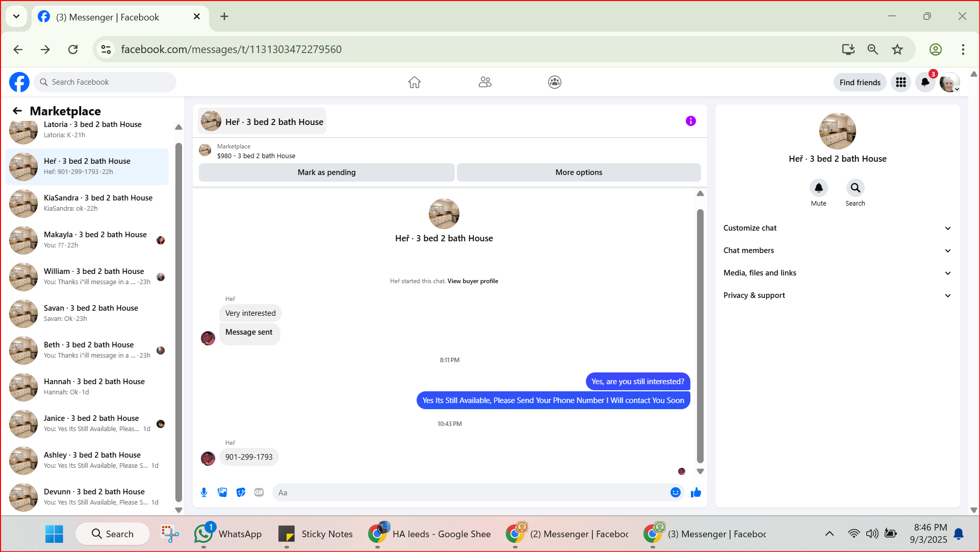The image size is (980, 552).
Task: Open Savan conversation
Action: [87, 313]
